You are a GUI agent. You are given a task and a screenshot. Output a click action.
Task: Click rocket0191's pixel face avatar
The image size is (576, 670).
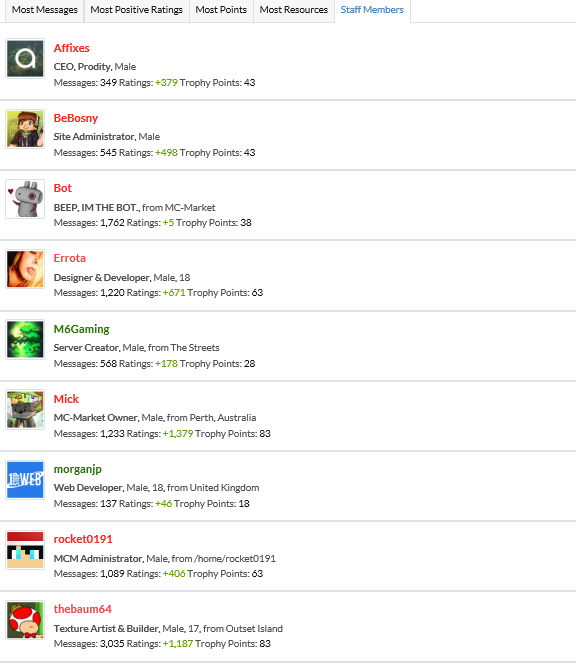tap(25, 550)
